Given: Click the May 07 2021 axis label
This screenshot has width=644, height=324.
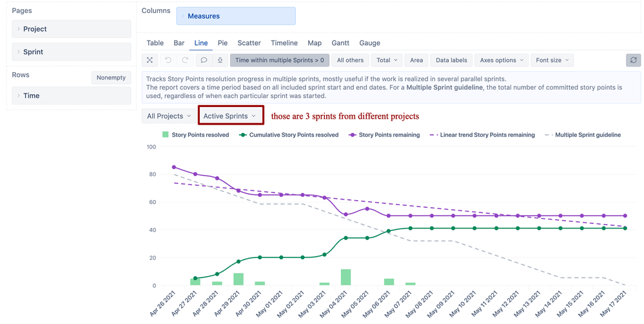Looking at the screenshot, I should click(x=398, y=303).
